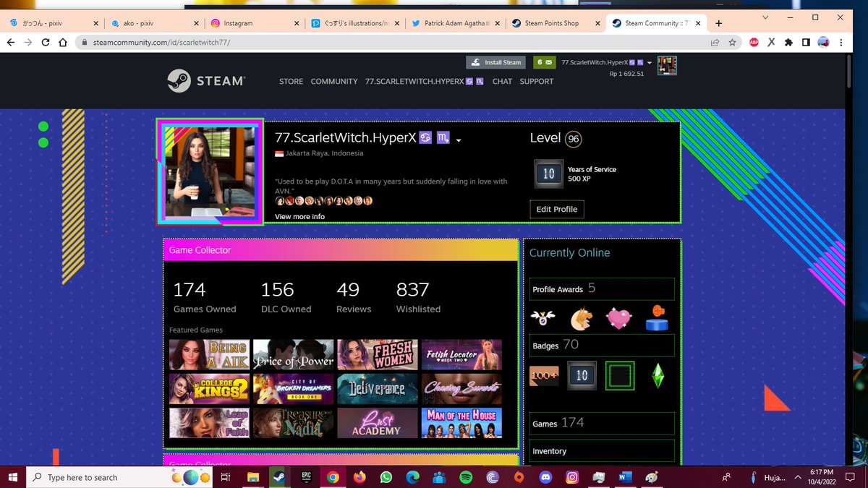The image size is (868, 488).
Task: Open the Adblock Plus extension icon
Action: pyautogui.click(x=754, y=43)
